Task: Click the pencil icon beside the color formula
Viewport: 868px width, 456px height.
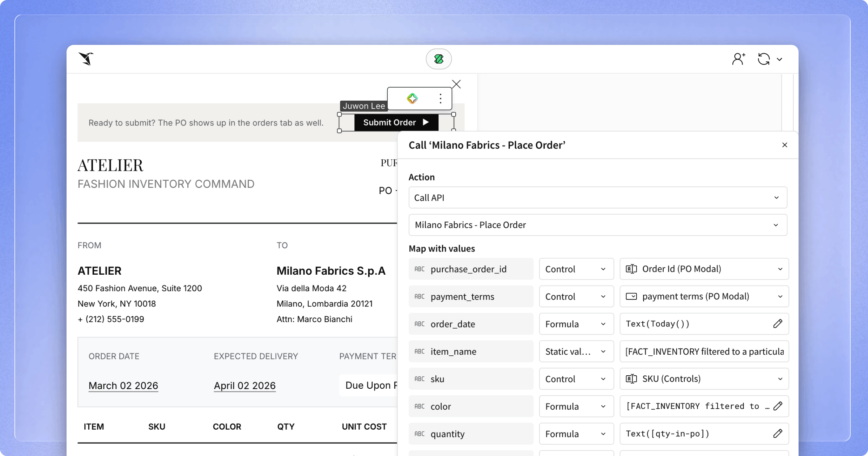Action: (x=778, y=406)
